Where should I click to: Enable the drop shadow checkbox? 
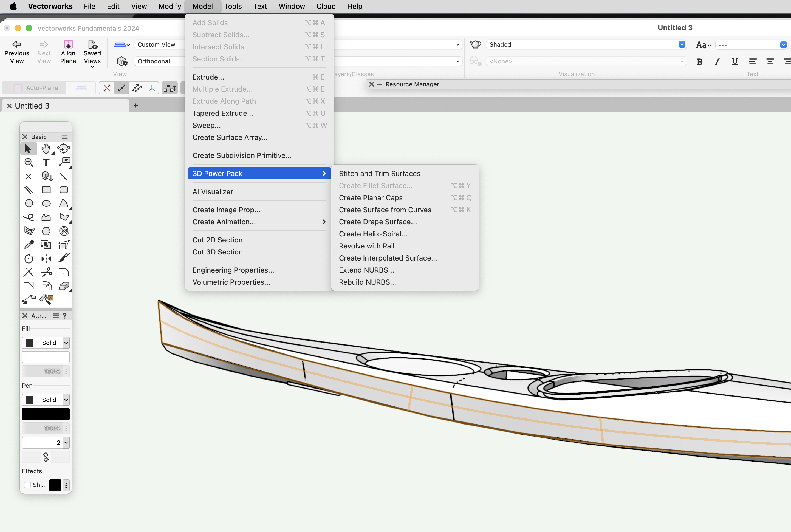[x=27, y=485]
